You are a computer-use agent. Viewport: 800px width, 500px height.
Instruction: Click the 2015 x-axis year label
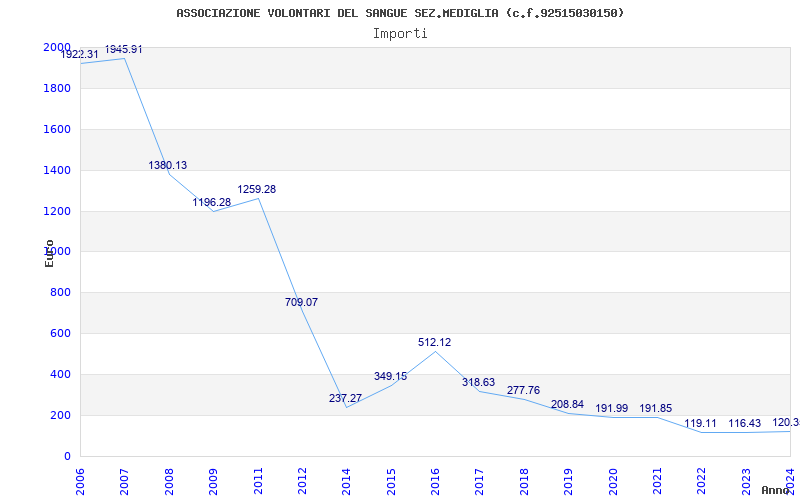(391, 481)
